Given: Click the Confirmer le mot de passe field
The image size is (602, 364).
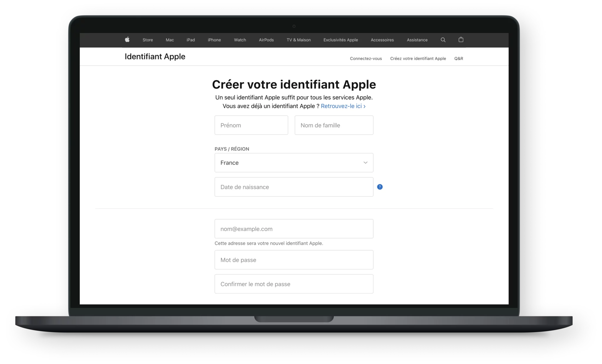Looking at the screenshot, I should [294, 284].
